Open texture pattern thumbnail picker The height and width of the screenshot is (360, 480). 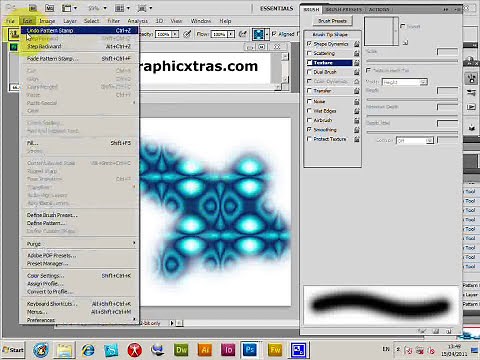(381, 31)
